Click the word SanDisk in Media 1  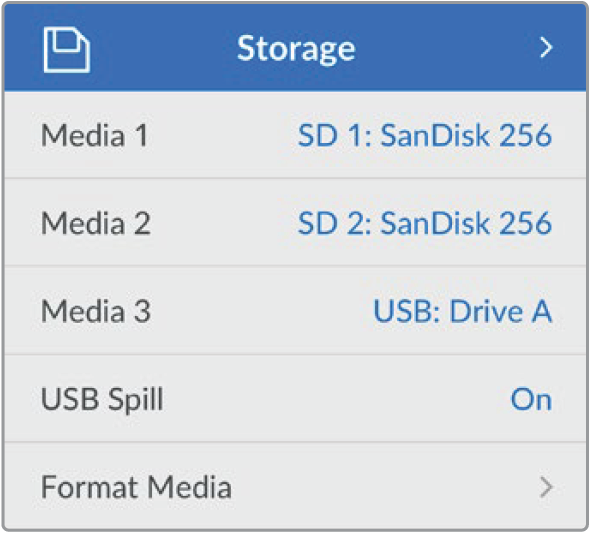435,135
